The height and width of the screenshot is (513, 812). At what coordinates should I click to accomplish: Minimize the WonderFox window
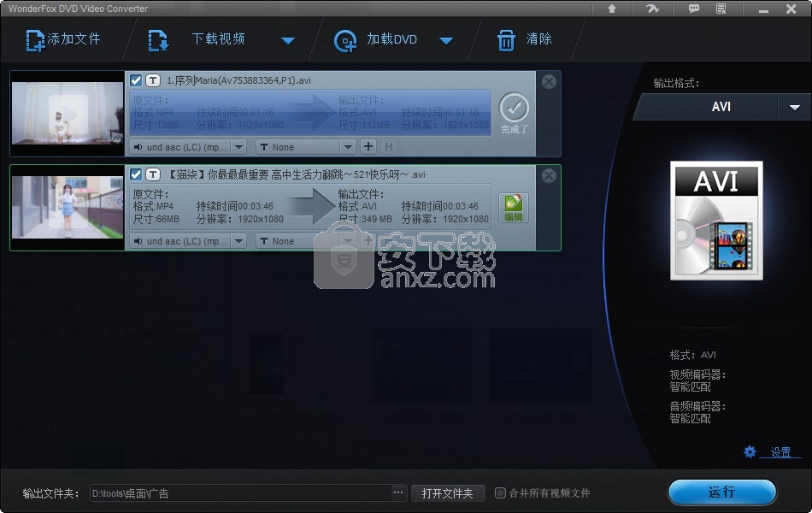(x=763, y=9)
